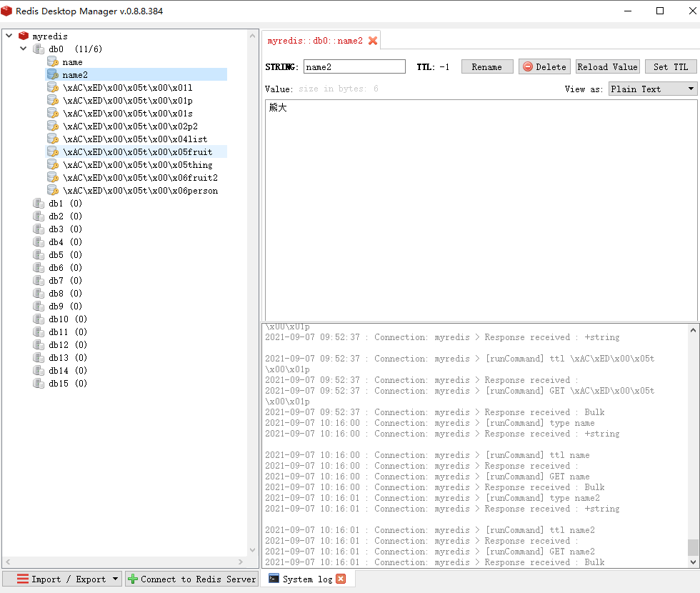
Task: Open the View as Plain Text dropdown
Action: coord(652,89)
